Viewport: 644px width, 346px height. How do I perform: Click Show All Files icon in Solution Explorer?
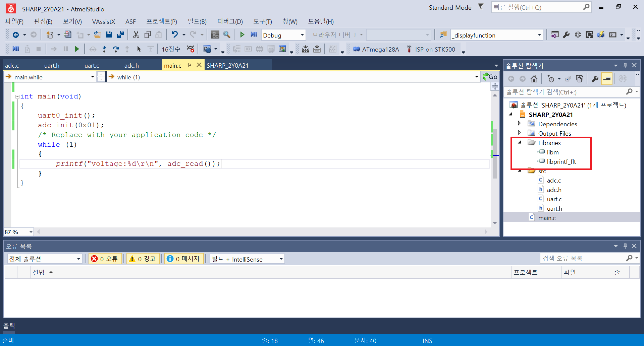(580, 79)
